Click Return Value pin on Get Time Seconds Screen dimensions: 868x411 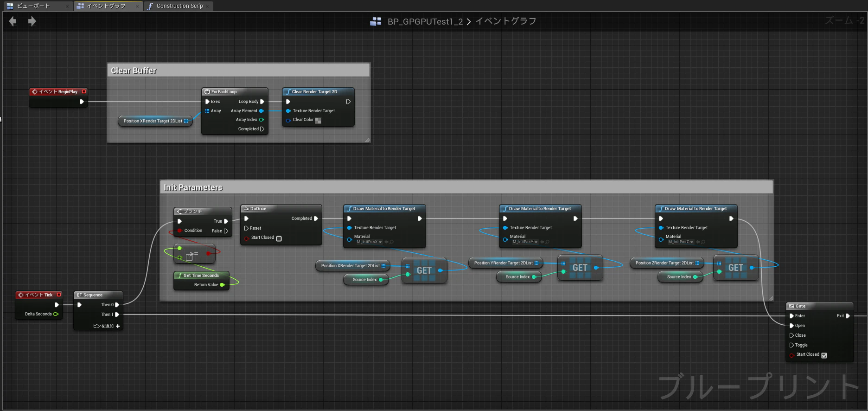tap(222, 285)
